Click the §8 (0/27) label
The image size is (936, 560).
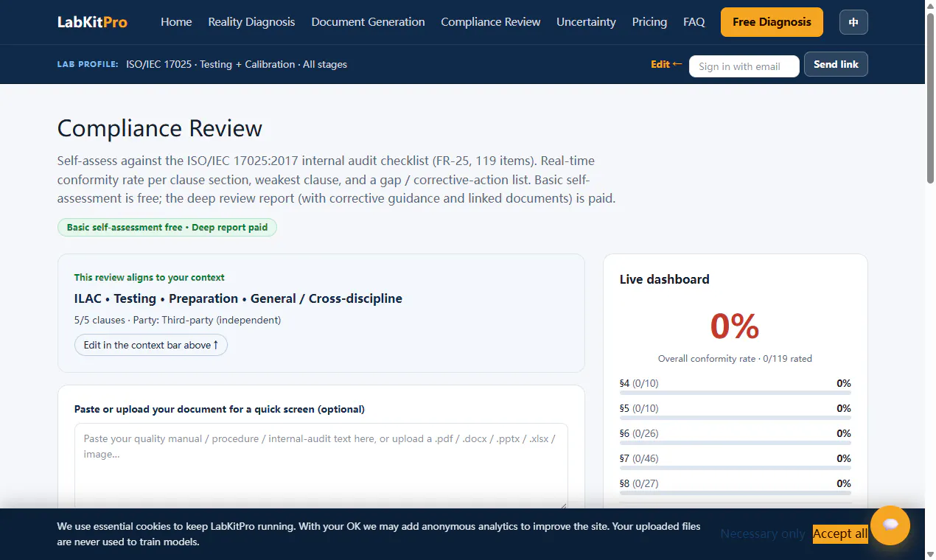coord(639,483)
